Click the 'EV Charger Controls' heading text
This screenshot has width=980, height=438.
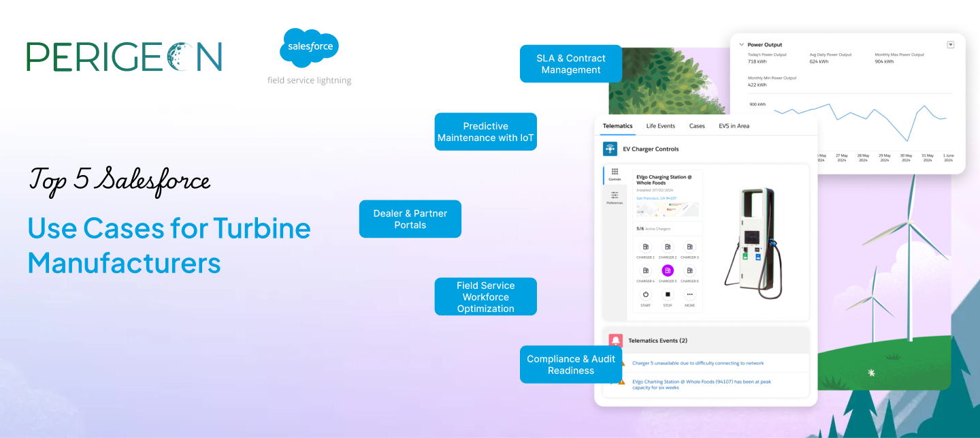pos(651,149)
